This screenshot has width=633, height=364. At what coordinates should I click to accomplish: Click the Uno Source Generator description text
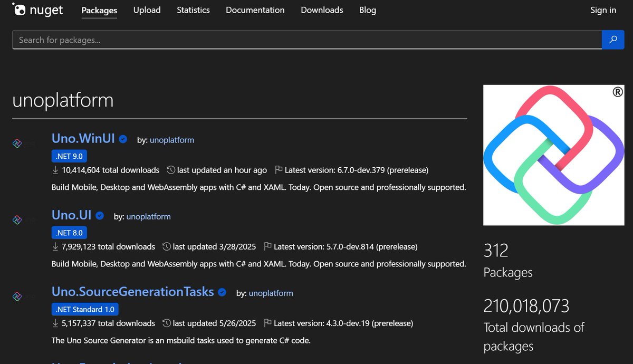click(x=181, y=340)
